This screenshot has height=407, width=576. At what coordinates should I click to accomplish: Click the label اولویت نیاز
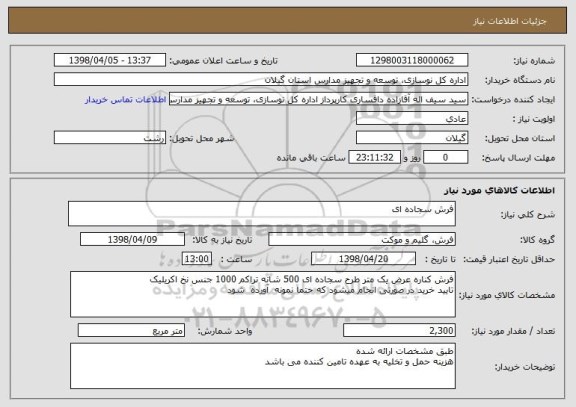tap(534, 119)
